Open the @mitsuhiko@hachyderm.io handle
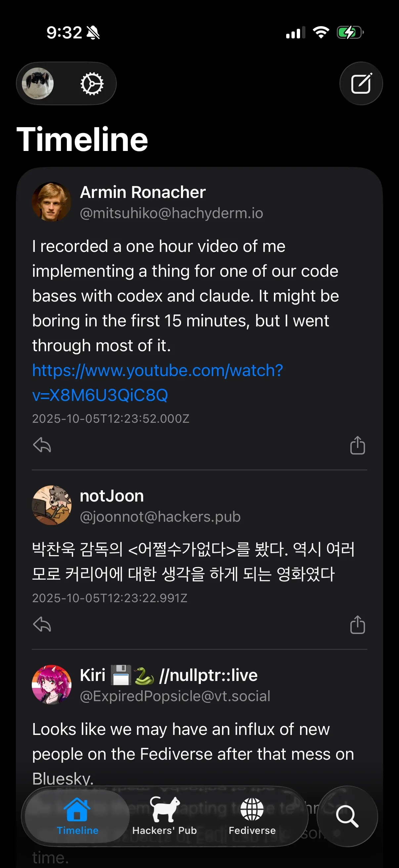Image resolution: width=399 pixels, height=868 pixels. (x=171, y=213)
